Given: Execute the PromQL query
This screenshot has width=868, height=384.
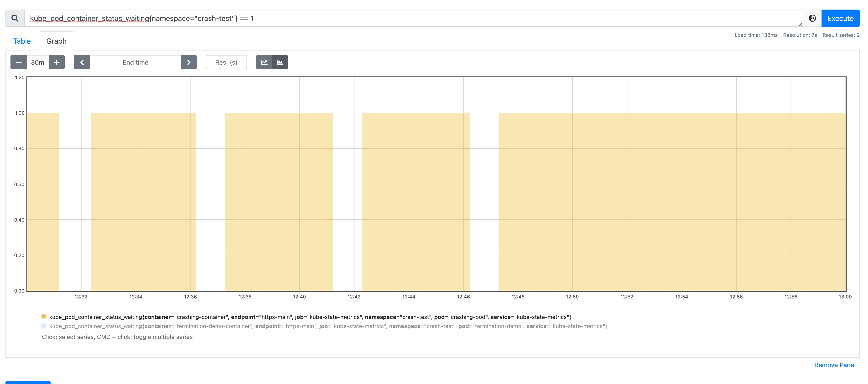Looking at the screenshot, I should coord(840,18).
